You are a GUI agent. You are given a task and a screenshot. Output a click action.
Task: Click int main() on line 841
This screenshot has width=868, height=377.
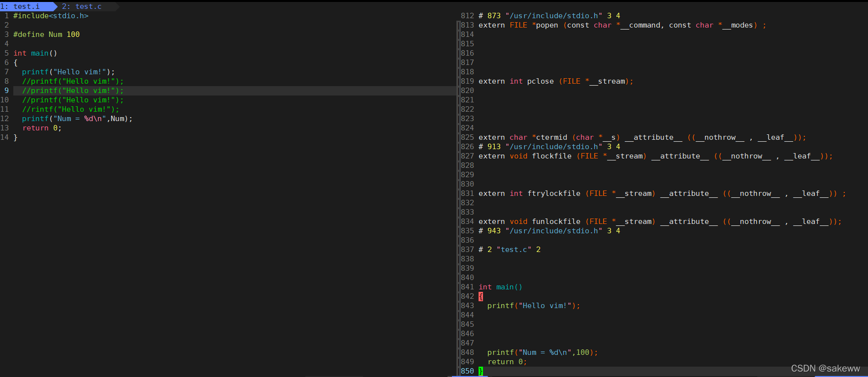click(501, 287)
